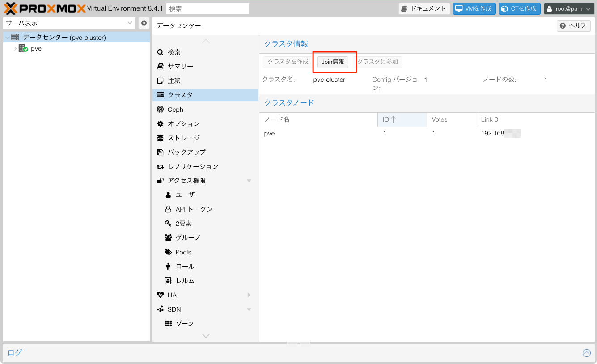Screen dimensions: 597x364
Task: Click the log panel splitter collapse handle
Action: click(298, 343)
